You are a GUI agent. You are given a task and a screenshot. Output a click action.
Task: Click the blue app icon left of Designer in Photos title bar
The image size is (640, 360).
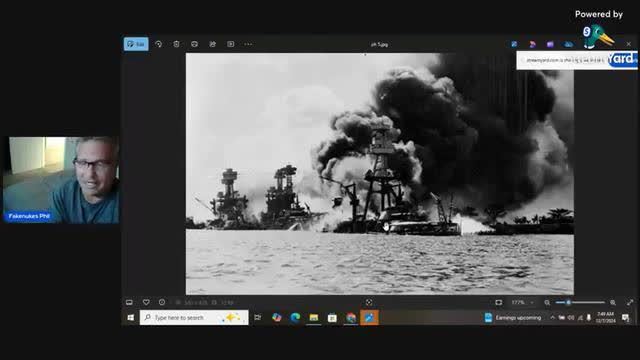(x=514, y=44)
